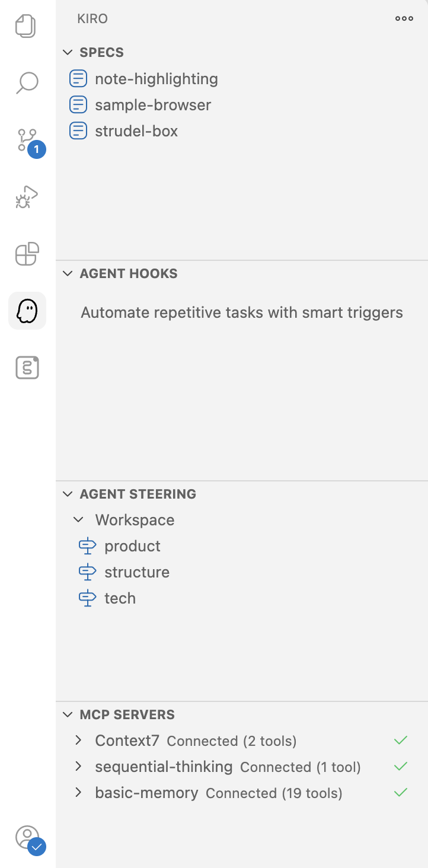Open the note-highlighting spec
428x868 pixels.
point(156,79)
